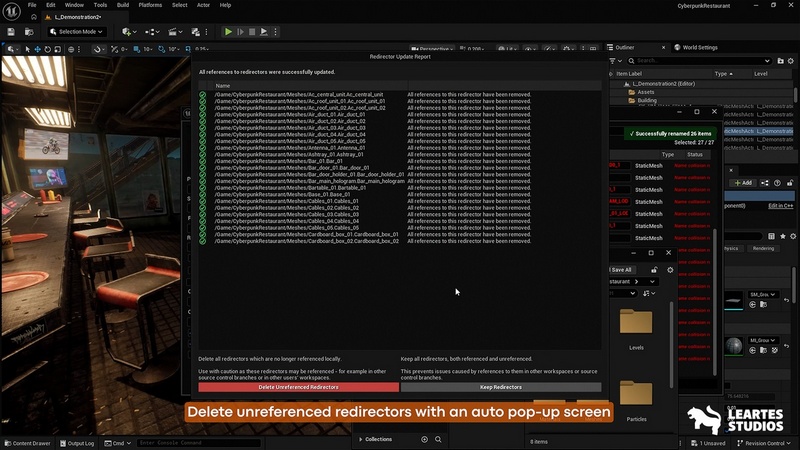Open the Build menu

(122, 5)
